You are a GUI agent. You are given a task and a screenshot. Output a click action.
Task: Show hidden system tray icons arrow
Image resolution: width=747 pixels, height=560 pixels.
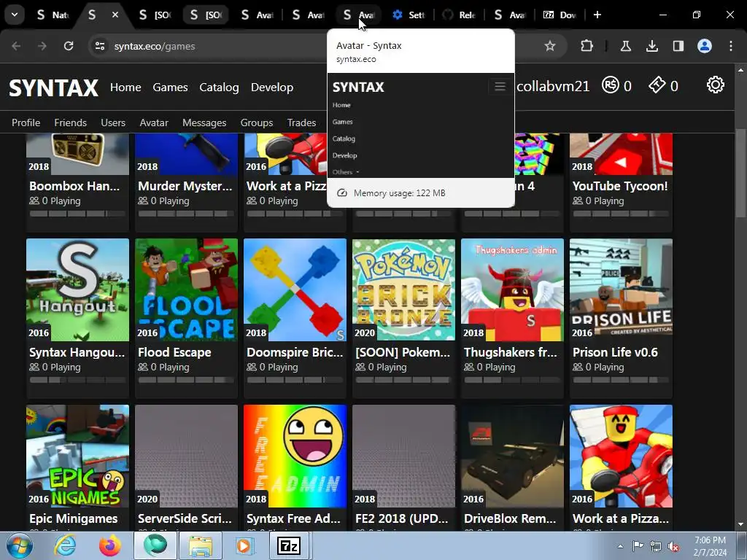coord(620,546)
